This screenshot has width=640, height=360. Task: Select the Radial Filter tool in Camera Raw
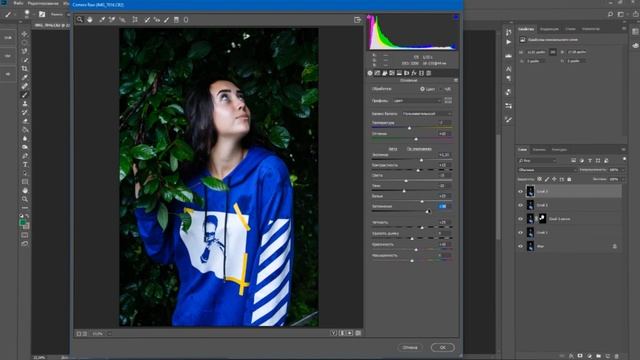[x=186, y=20]
